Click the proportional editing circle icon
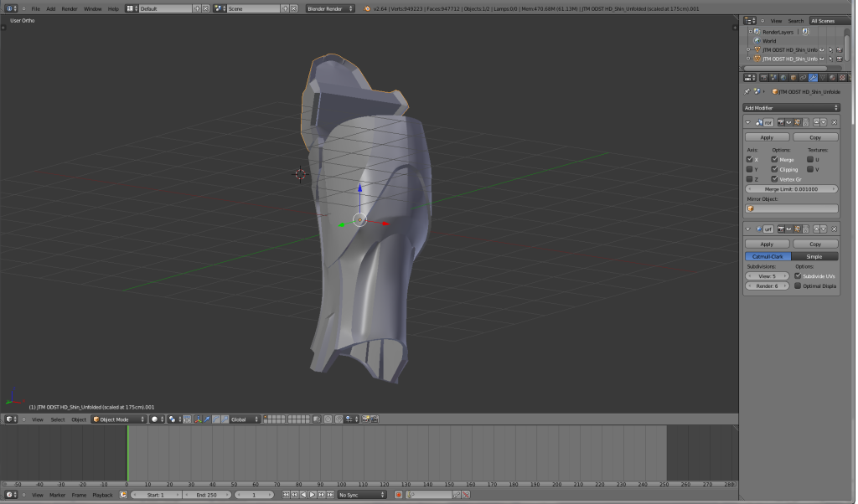Viewport: 858px width, 504px height. click(328, 419)
